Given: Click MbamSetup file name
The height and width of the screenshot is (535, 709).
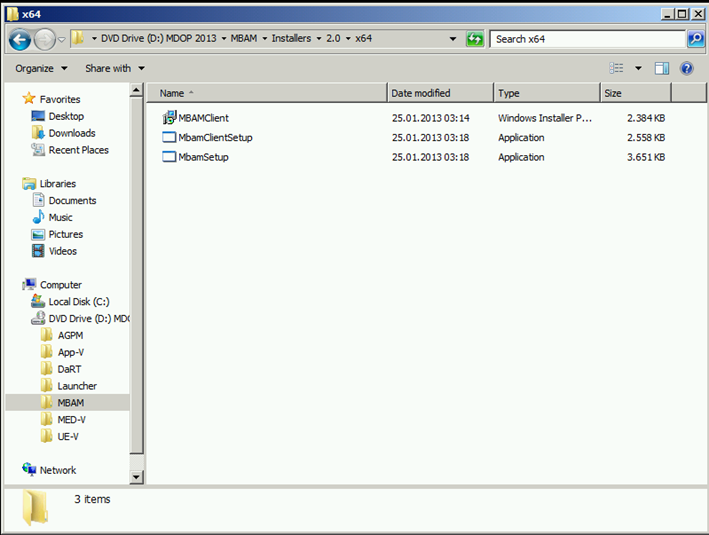Looking at the screenshot, I should 203,157.
